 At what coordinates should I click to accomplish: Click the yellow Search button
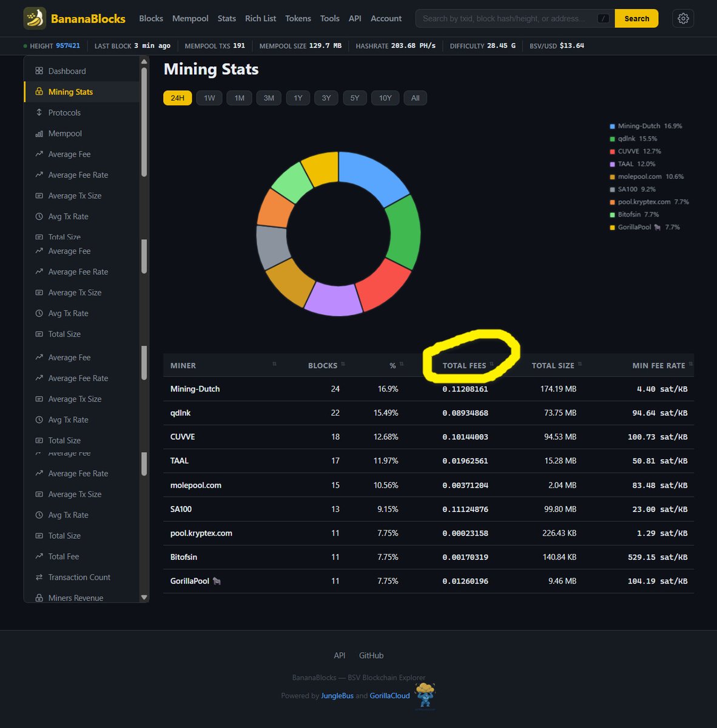tap(637, 18)
